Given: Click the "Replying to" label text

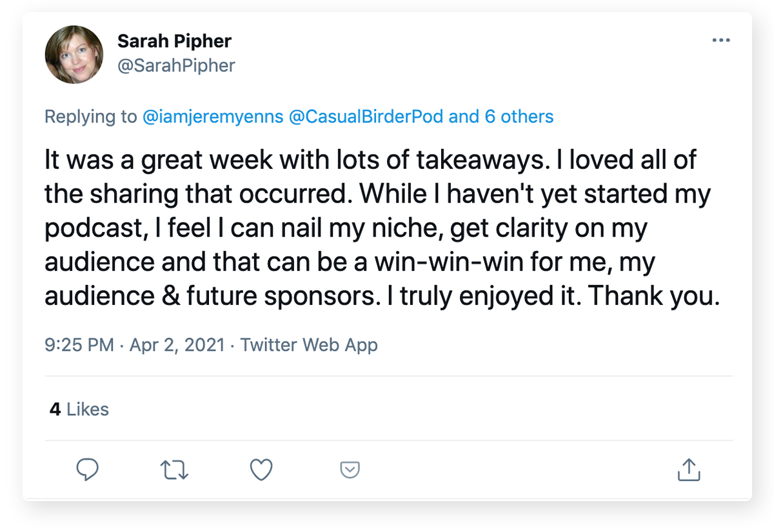Looking at the screenshot, I should 91,117.
